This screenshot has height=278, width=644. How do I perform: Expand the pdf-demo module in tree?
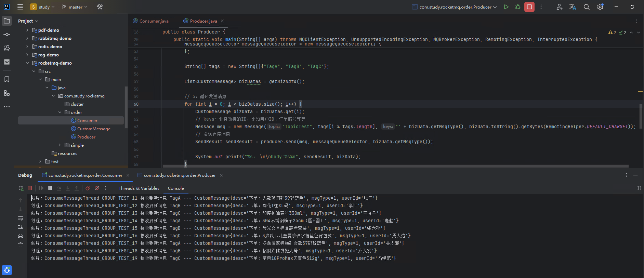pos(27,30)
